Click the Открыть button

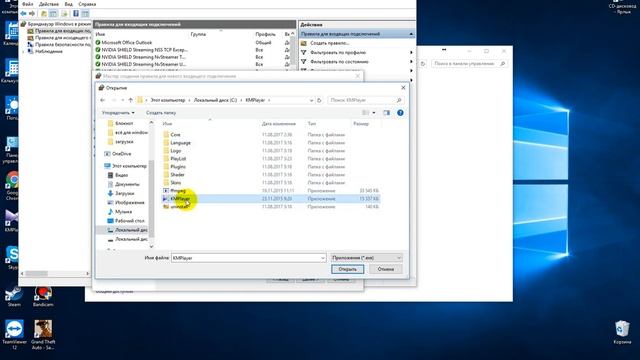(347, 269)
